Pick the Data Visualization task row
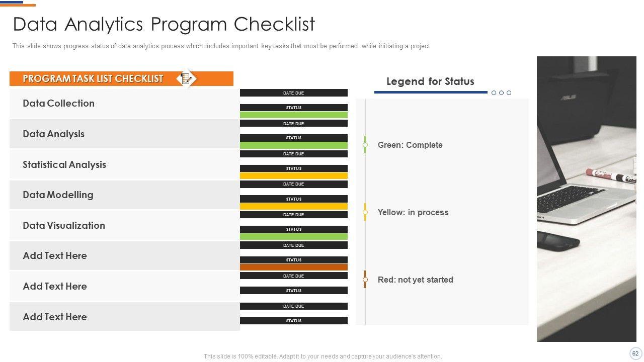This screenshot has width=644, height=362. pyautogui.click(x=124, y=225)
